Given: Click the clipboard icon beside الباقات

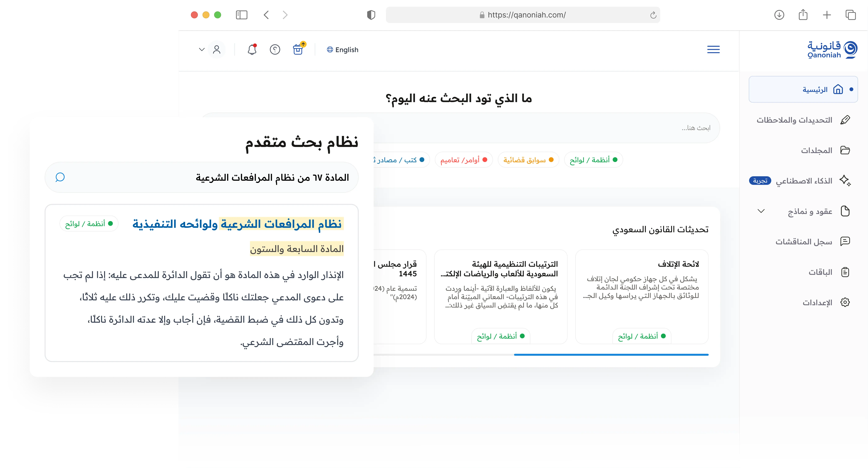Looking at the screenshot, I should [x=845, y=272].
